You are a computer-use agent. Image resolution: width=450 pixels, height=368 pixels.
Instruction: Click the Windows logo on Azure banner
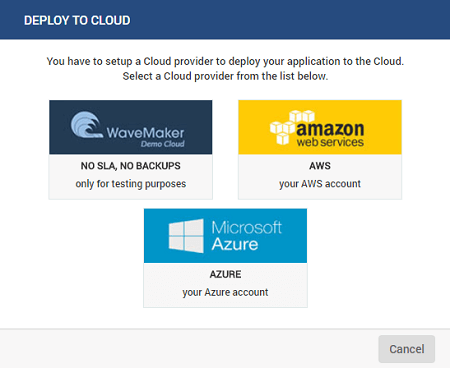186,236
